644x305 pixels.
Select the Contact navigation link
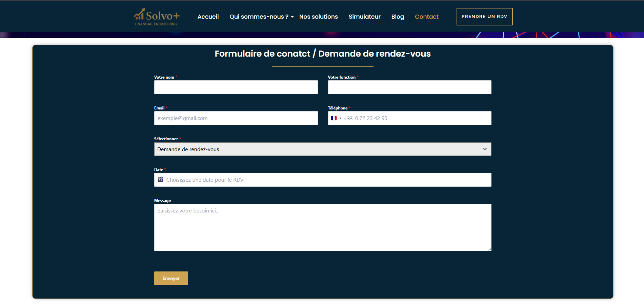coord(426,17)
